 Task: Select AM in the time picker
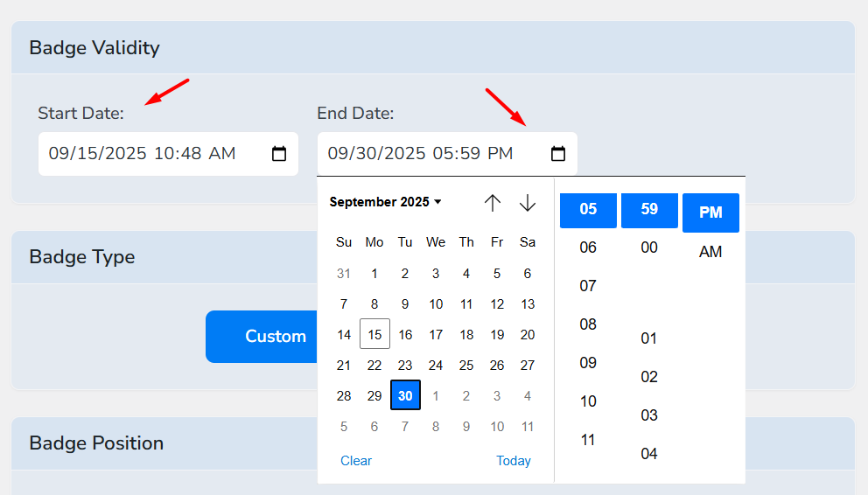click(710, 252)
